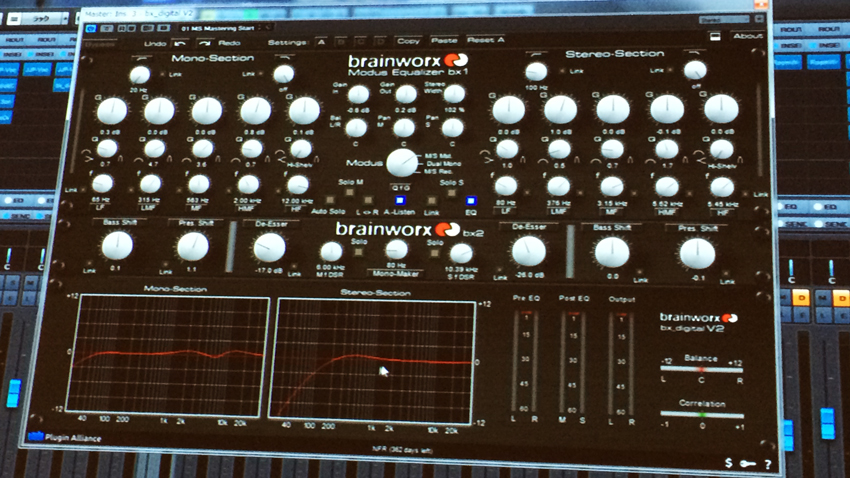
Task: Enable Auto Solo
Action: (x=330, y=201)
